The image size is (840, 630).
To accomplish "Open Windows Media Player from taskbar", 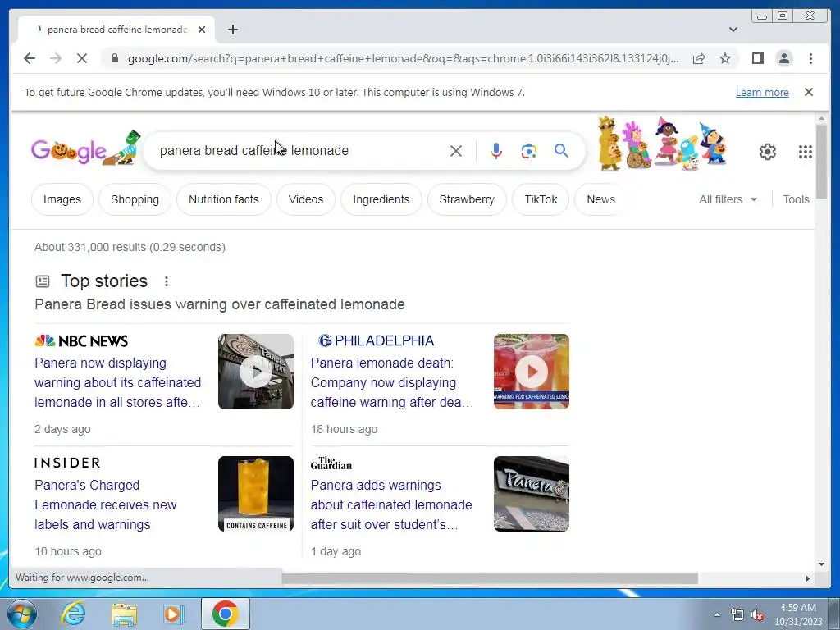I will [173, 614].
